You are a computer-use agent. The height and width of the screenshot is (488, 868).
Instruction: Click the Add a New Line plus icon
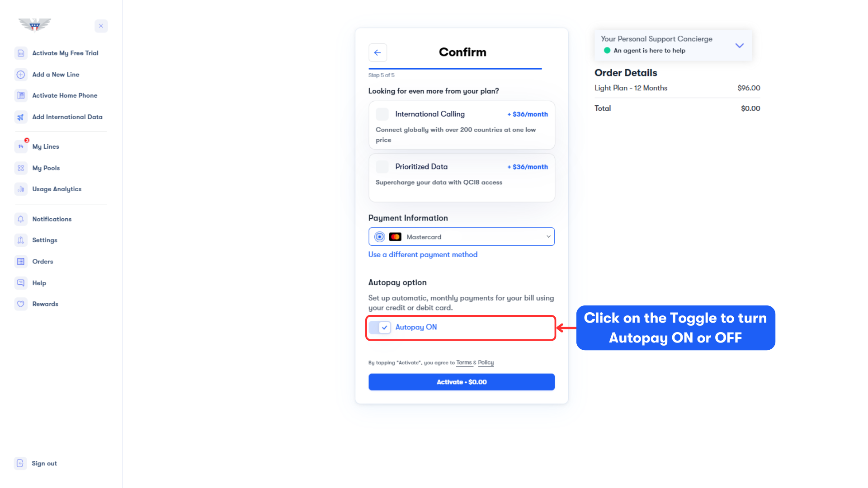click(21, 75)
